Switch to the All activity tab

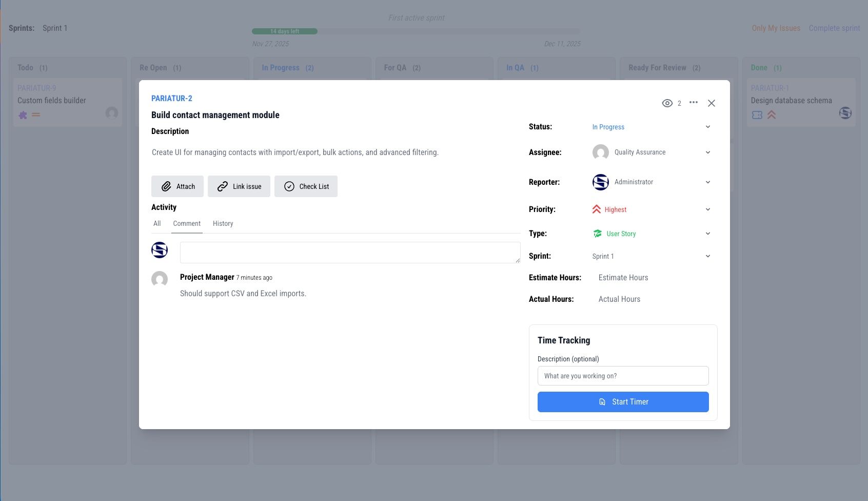[x=157, y=224]
